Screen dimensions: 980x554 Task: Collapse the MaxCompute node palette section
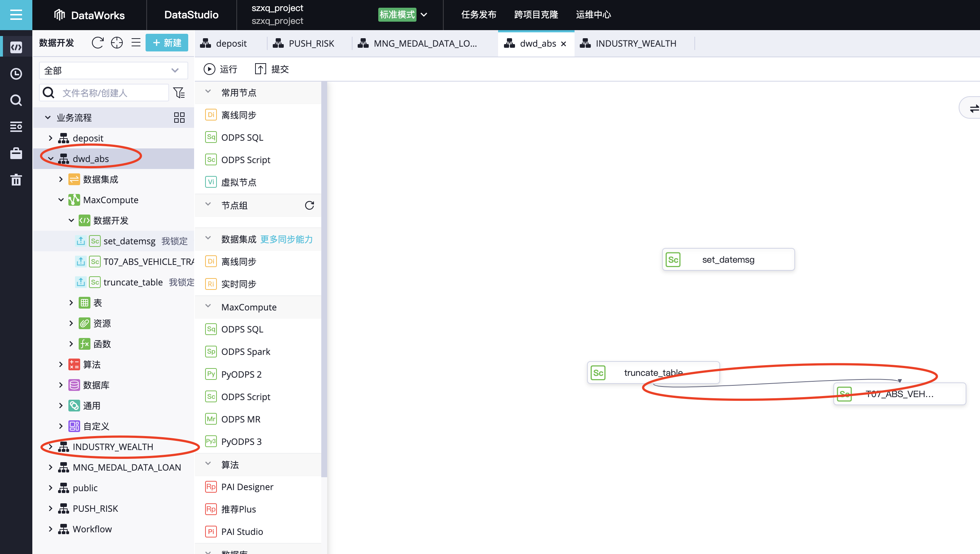(208, 306)
